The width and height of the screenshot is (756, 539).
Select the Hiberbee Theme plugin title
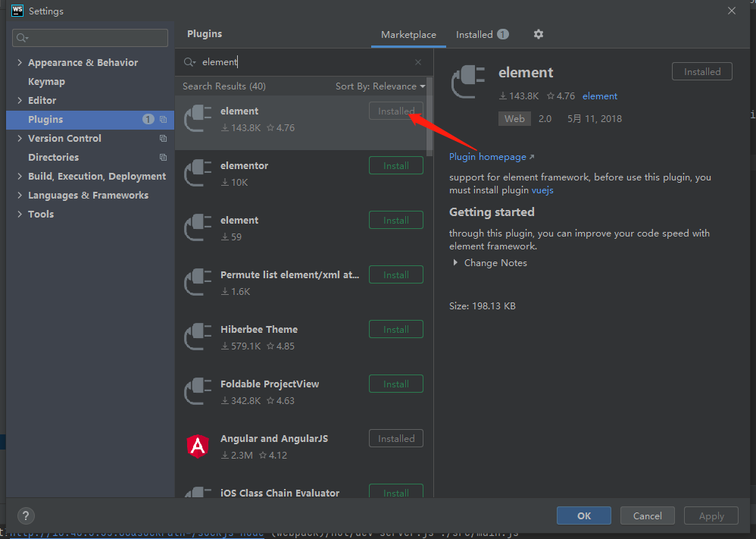point(259,329)
